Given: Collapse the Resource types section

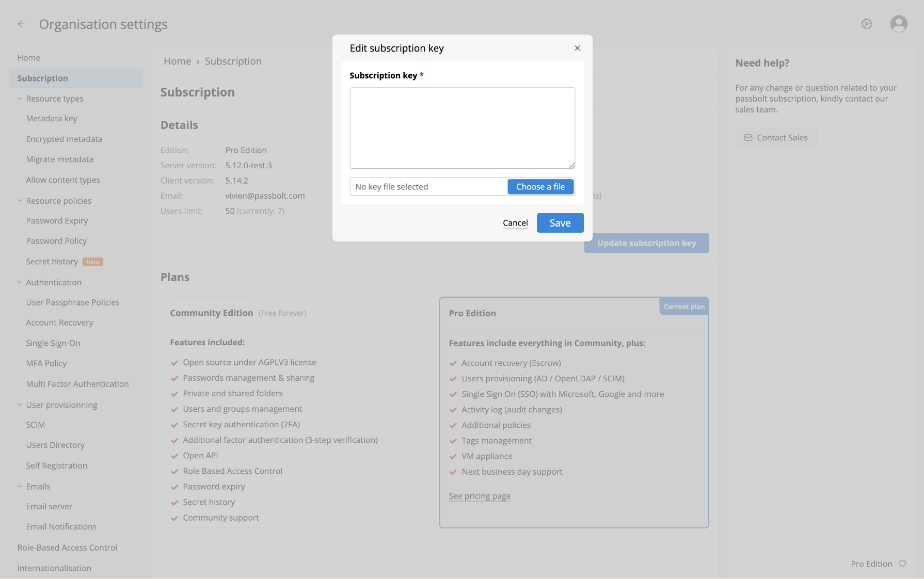Looking at the screenshot, I should [20, 99].
